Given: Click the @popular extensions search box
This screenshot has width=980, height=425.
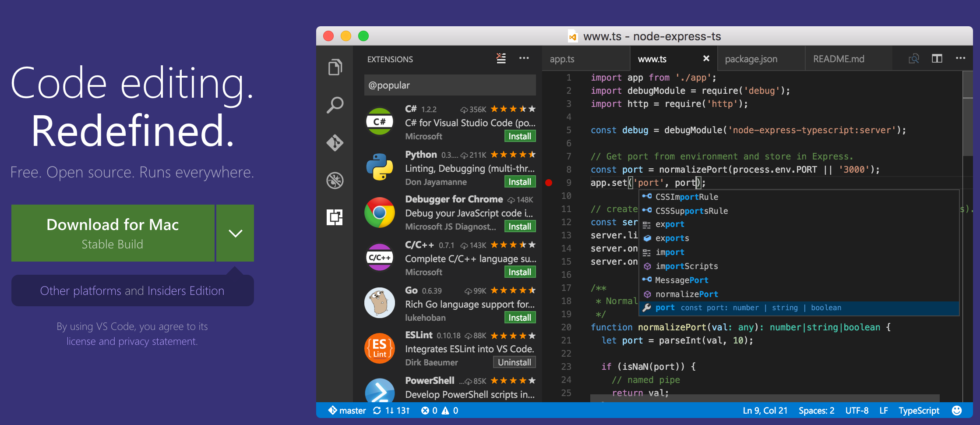Looking at the screenshot, I should point(450,85).
